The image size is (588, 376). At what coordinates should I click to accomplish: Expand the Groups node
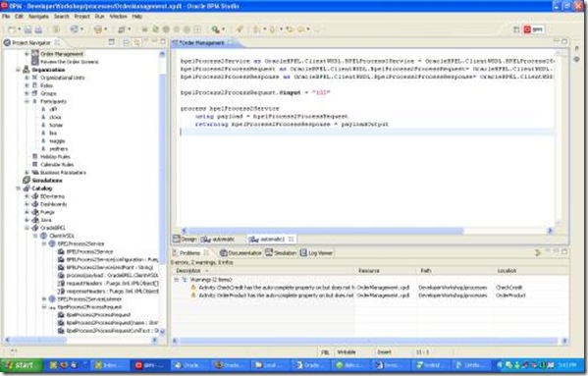[27, 93]
